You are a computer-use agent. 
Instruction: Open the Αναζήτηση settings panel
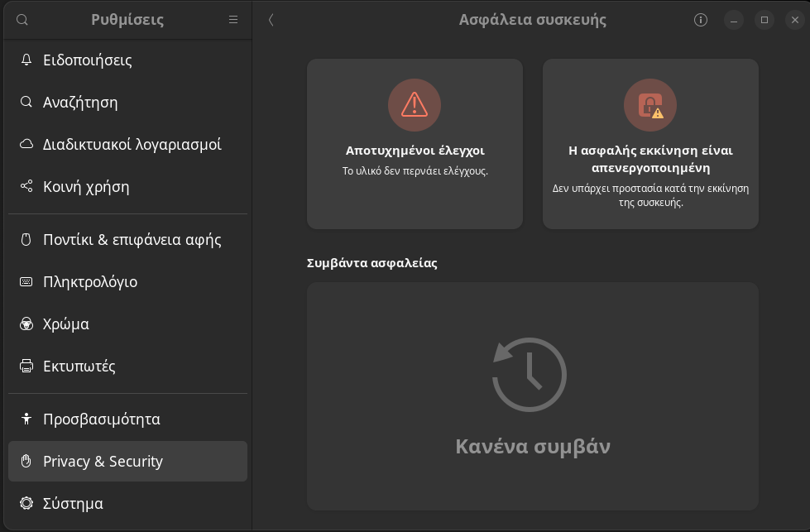tap(127, 103)
